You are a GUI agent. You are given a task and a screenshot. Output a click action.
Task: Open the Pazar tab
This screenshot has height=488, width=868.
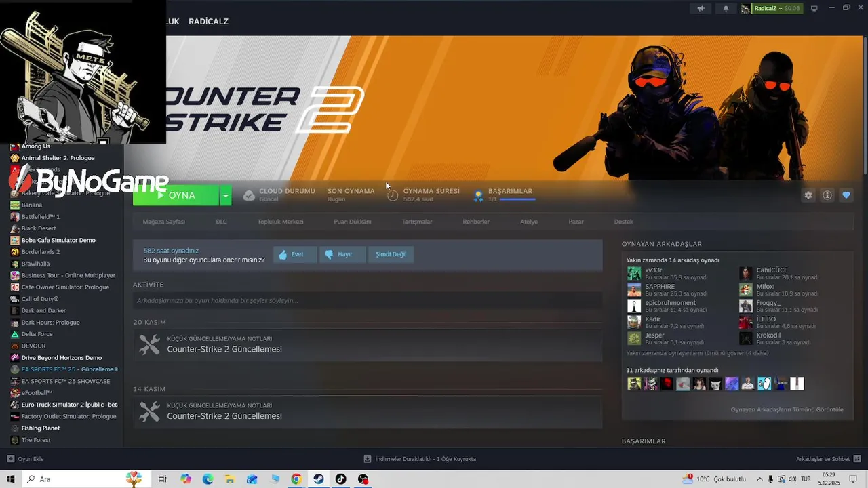coord(576,222)
